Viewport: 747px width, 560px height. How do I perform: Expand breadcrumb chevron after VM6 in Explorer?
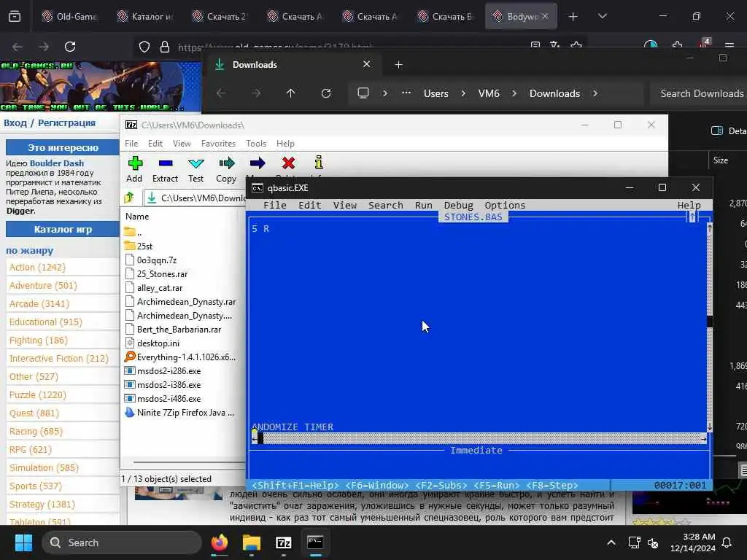tap(514, 93)
